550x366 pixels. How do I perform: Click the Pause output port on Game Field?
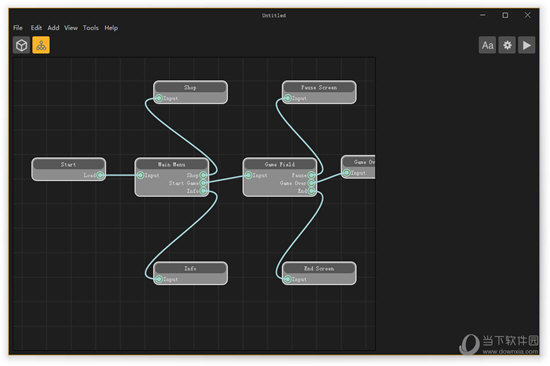pyautogui.click(x=311, y=175)
